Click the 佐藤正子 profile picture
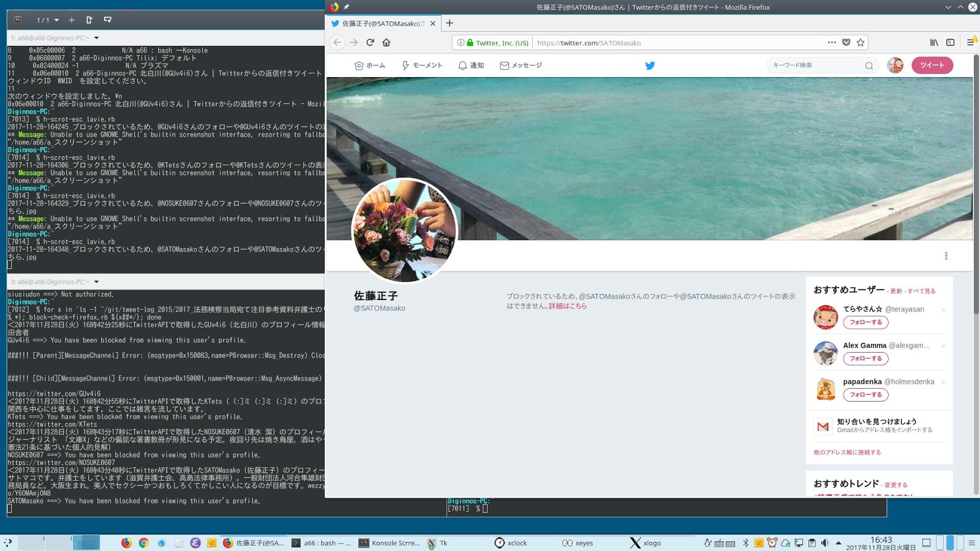 404,230
